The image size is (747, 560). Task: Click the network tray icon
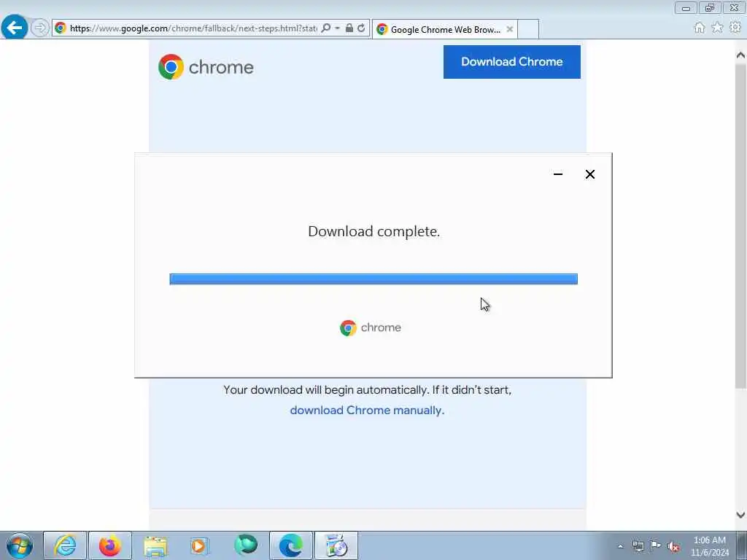(638, 546)
